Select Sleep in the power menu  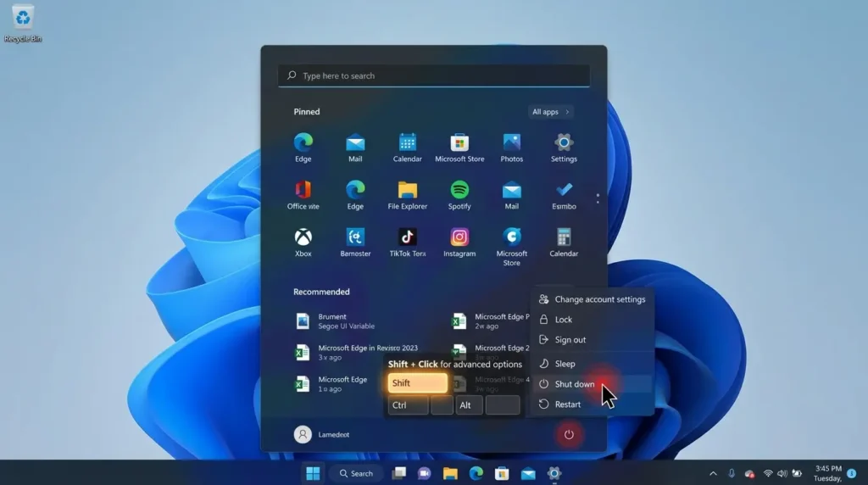coord(593,364)
